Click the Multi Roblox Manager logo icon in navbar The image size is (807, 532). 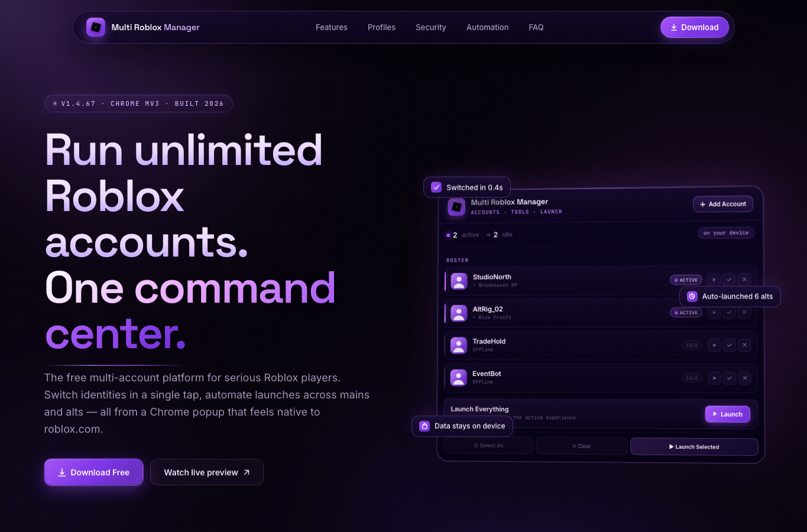pos(96,27)
